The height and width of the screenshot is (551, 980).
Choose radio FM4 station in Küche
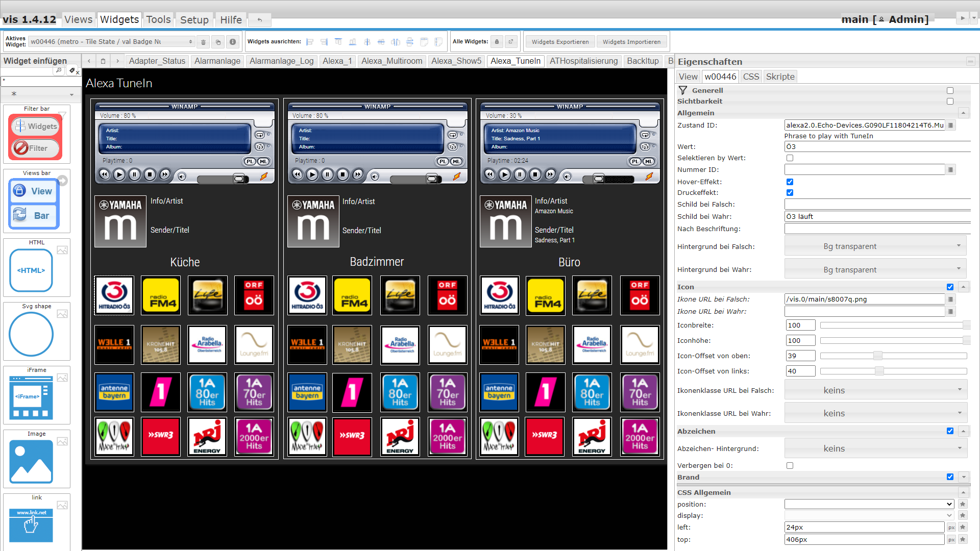click(161, 295)
